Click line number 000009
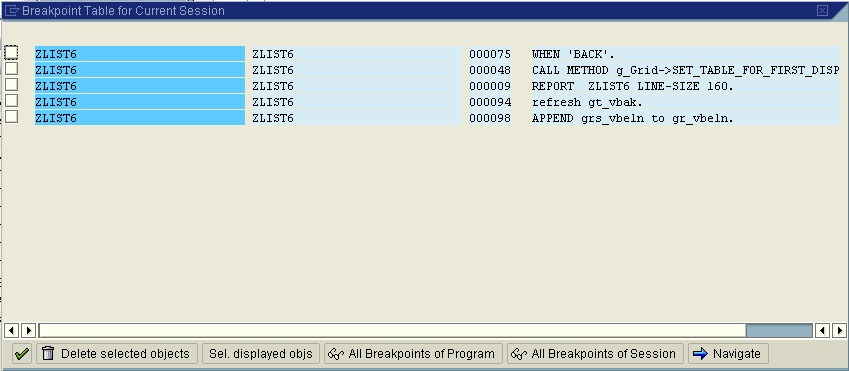The height and width of the screenshot is (371, 849). (x=490, y=86)
